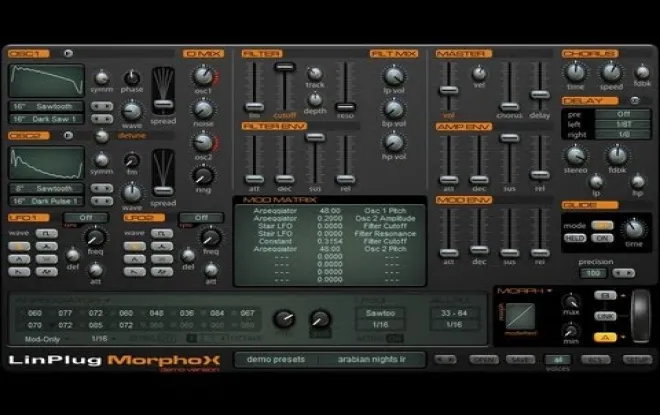Click the voices count button
The height and width of the screenshot is (415, 660).
coord(558,360)
